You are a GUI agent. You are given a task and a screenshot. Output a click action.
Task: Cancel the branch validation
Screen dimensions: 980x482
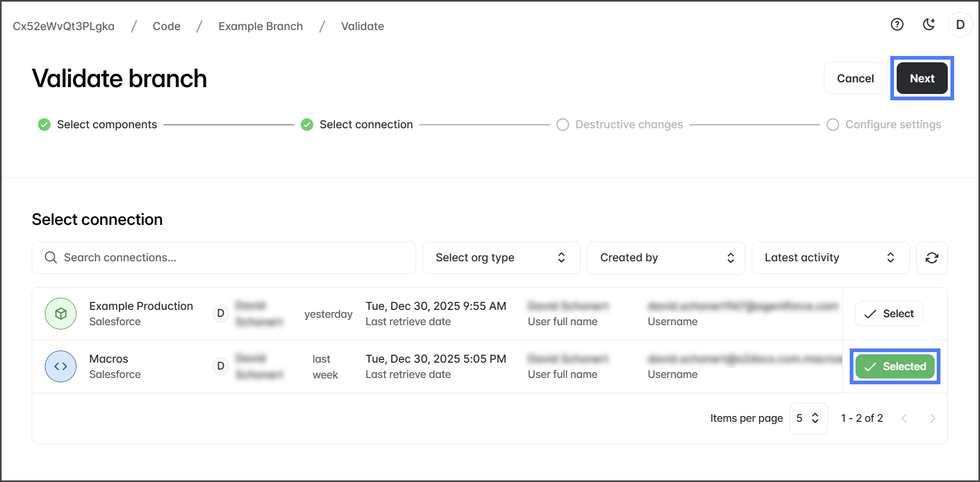(855, 79)
